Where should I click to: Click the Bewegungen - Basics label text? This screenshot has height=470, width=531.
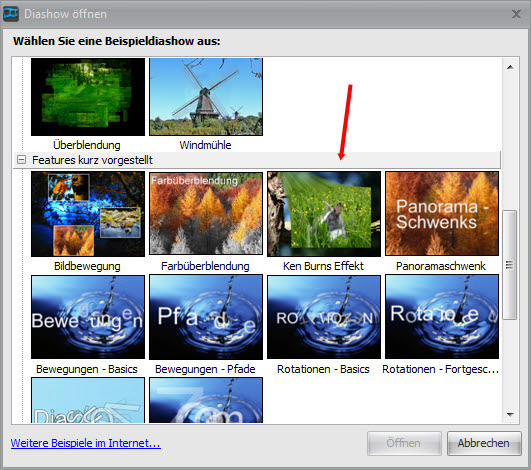coord(87,369)
